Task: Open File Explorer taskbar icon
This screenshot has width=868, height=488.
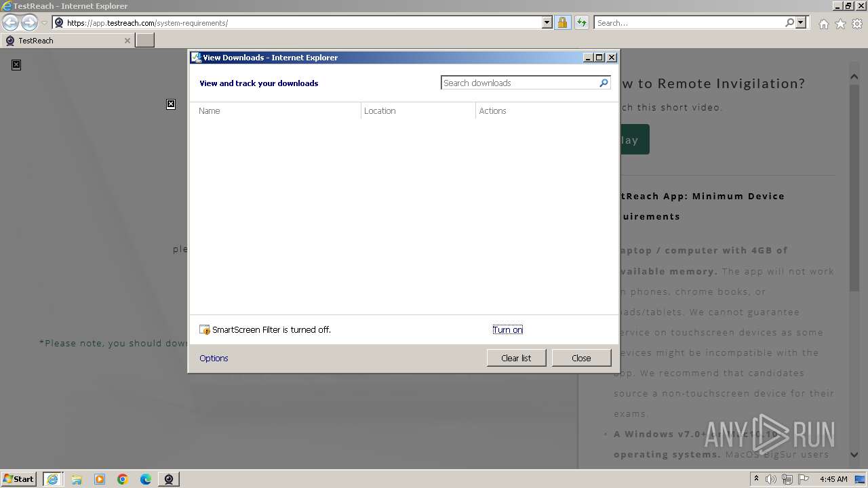Action: pos(76,479)
